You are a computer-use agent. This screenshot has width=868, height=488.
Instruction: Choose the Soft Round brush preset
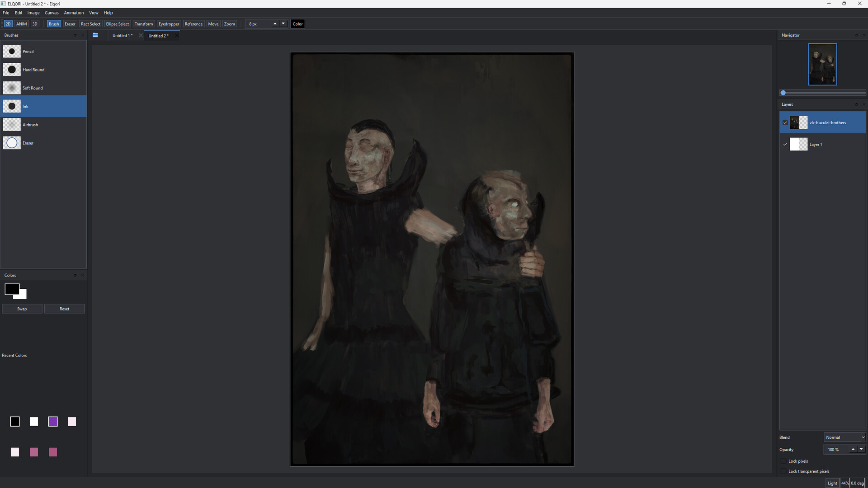43,88
